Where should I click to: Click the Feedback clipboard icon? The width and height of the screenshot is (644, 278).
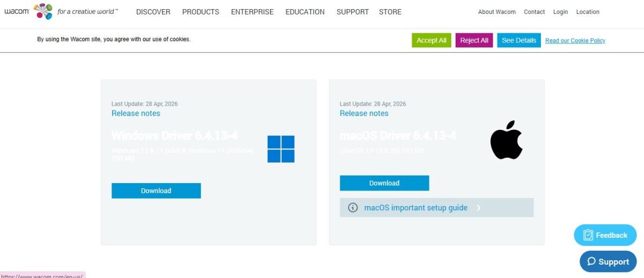pos(588,235)
